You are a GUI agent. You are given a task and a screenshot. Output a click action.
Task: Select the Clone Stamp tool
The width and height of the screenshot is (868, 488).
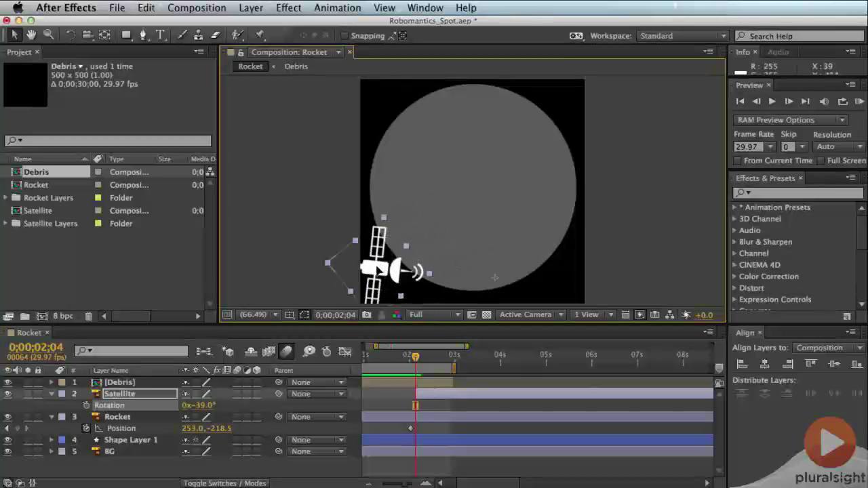[199, 35]
